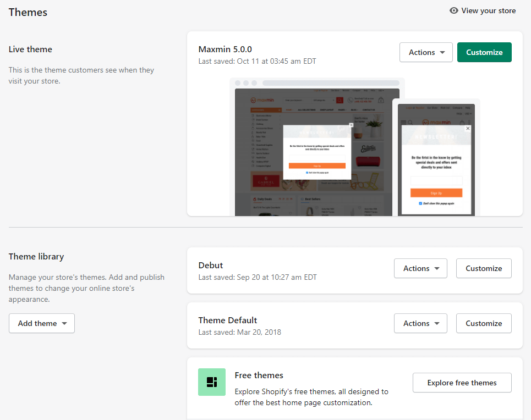Open the Add theme dropdown
531x420 pixels.
[42, 323]
